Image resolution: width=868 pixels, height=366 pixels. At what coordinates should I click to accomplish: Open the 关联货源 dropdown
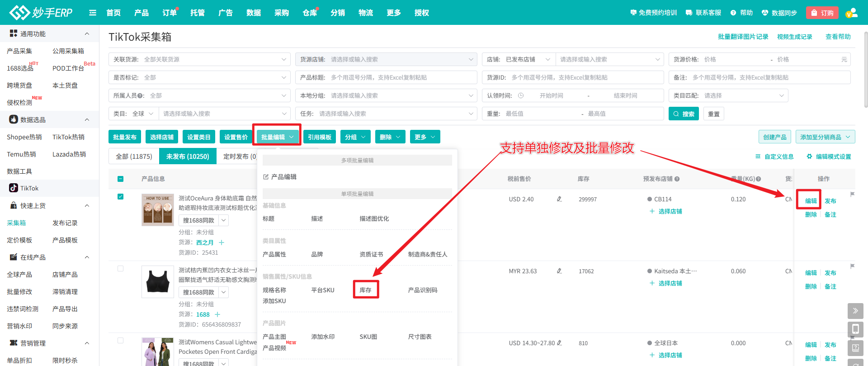coord(199,59)
